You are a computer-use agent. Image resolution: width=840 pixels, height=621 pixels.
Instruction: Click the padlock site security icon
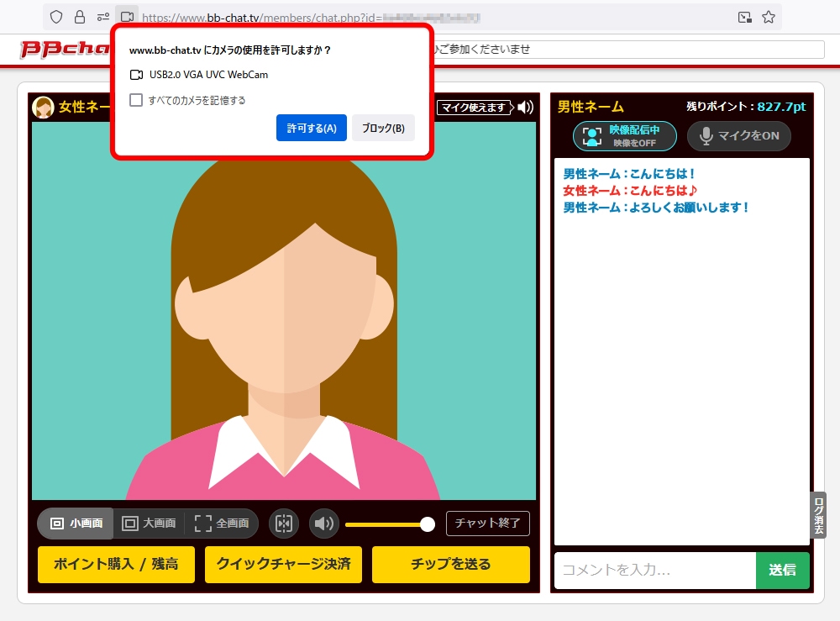[79, 17]
